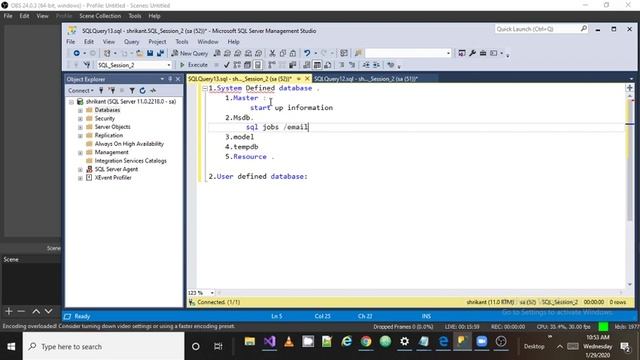The width and height of the screenshot is (640, 360).
Task: Click the taskbar search box
Action: pos(104,347)
